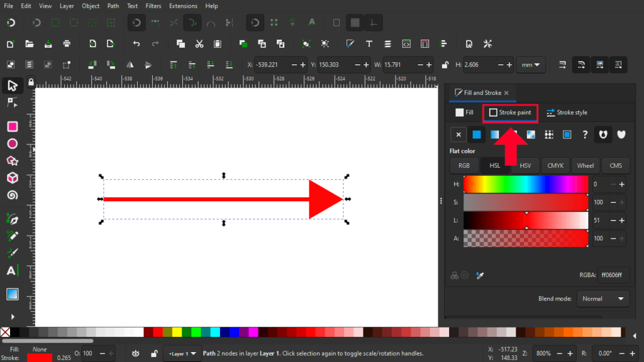Open the Layer 1 selector dropdown
This screenshot has height=362, width=644.
182,353
